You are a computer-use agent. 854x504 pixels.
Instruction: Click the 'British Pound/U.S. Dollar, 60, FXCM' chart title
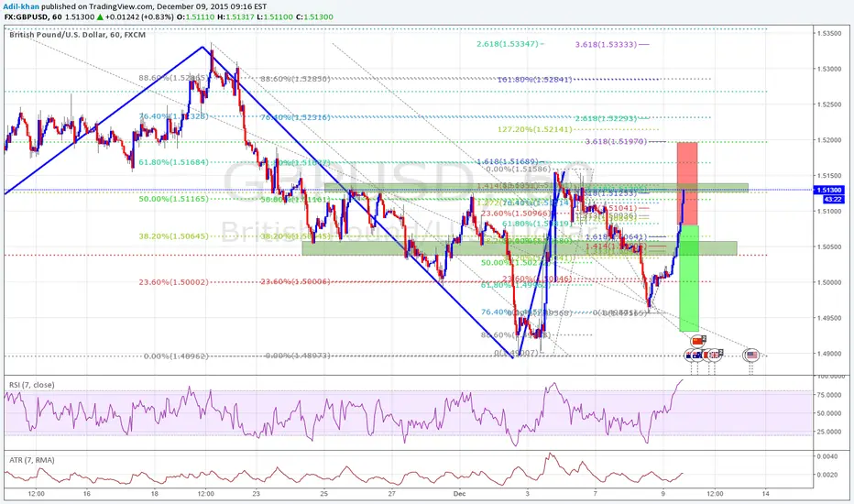coord(77,34)
